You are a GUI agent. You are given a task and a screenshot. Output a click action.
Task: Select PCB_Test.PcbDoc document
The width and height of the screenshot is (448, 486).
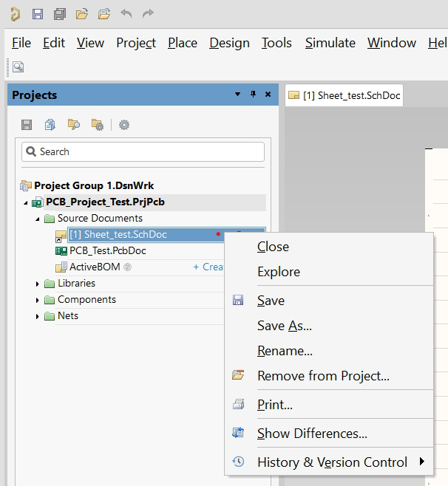click(x=108, y=250)
